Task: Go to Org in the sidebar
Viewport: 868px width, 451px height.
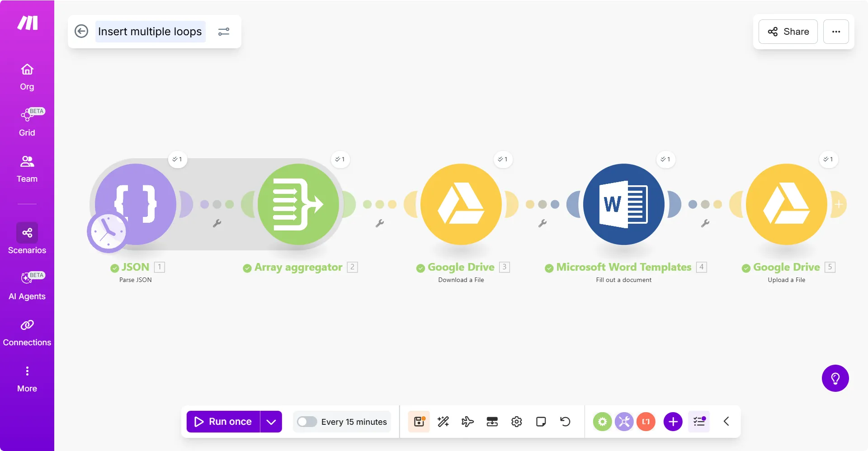Action: 27,77
